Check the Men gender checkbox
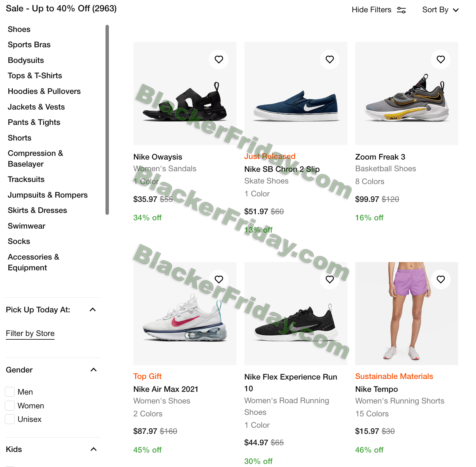Viewport: 476px width, 467px height. pyautogui.click(x=10, y=392)
